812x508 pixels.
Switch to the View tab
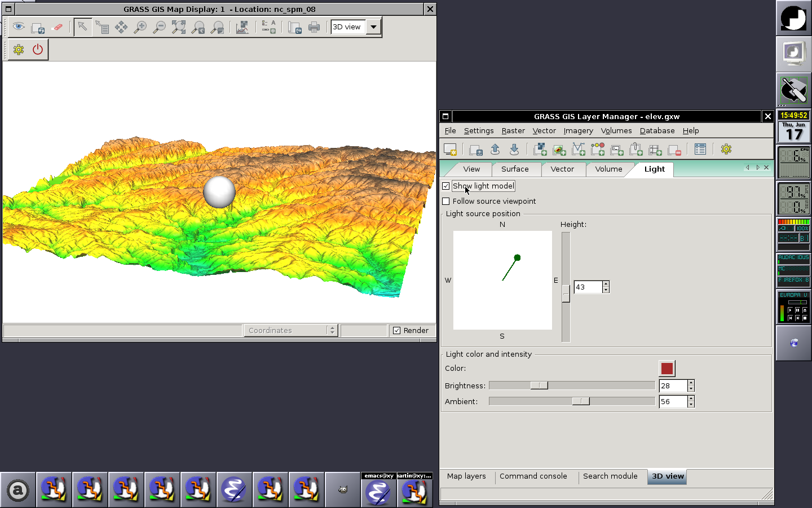(x=471, y=169)
